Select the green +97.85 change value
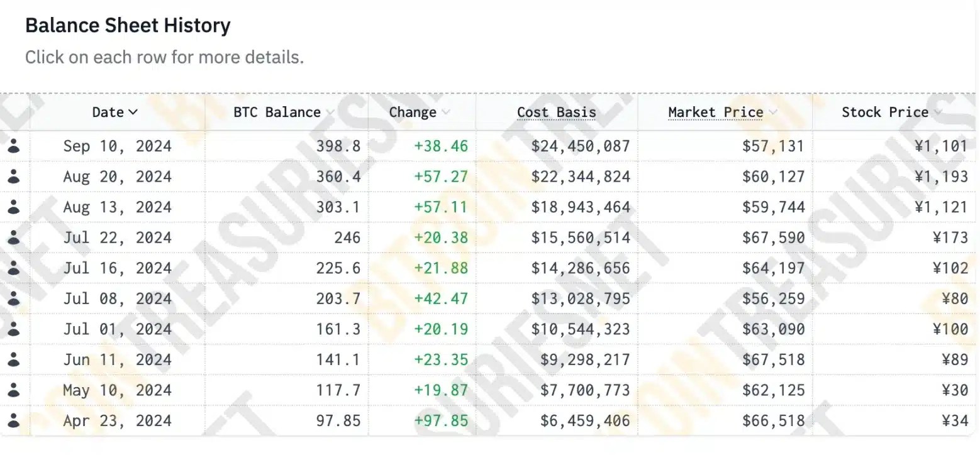The height and width of the screenshot is (460, 980). (x=441, y=420)
